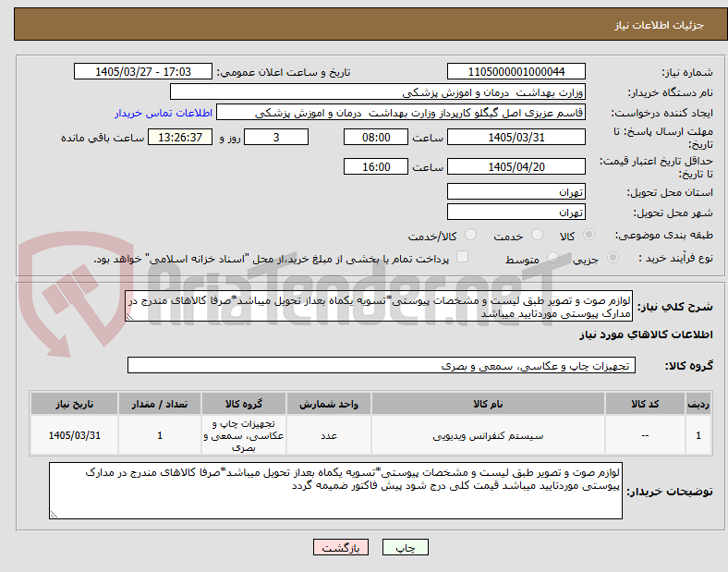The height and width of the screenshot is (572, 728).
Task: Click the price validity date 1405/04/20 field
Action: click(x=516, y=166)
